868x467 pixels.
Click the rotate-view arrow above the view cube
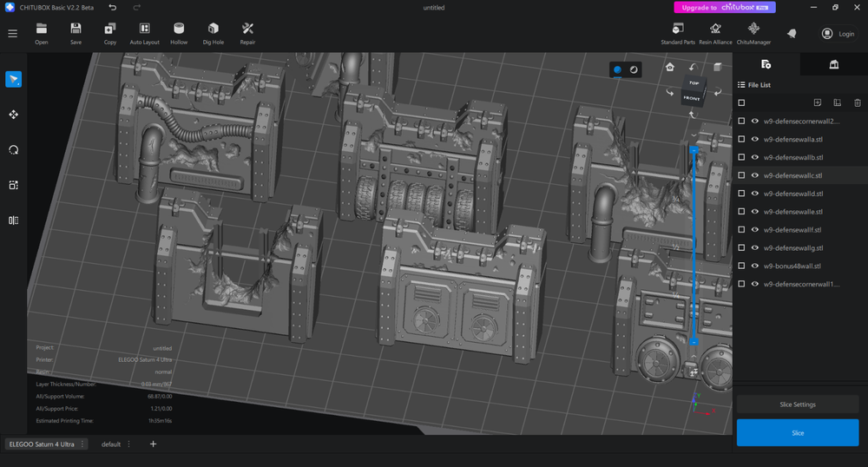693,68
